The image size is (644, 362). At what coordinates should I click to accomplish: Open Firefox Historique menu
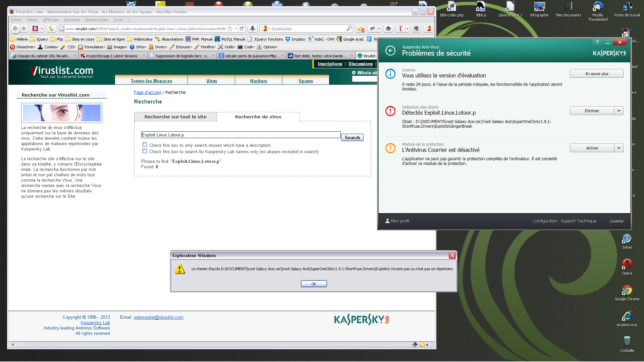tap(72, 20)
